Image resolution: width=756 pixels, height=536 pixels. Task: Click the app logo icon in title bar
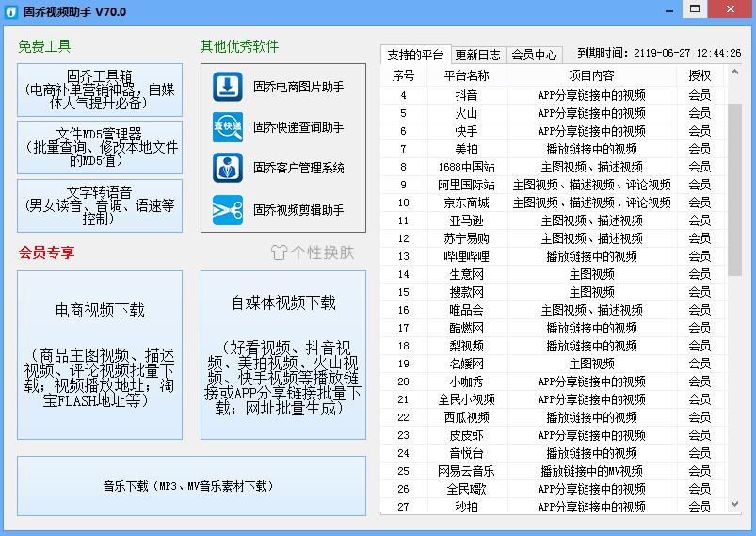pos(11,11)
